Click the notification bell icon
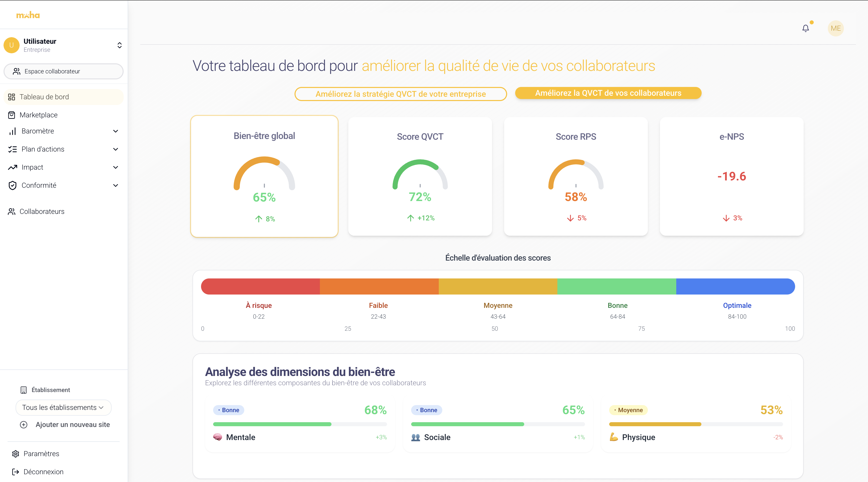Screen dimensions: 868x482 [x=805, y=28]
